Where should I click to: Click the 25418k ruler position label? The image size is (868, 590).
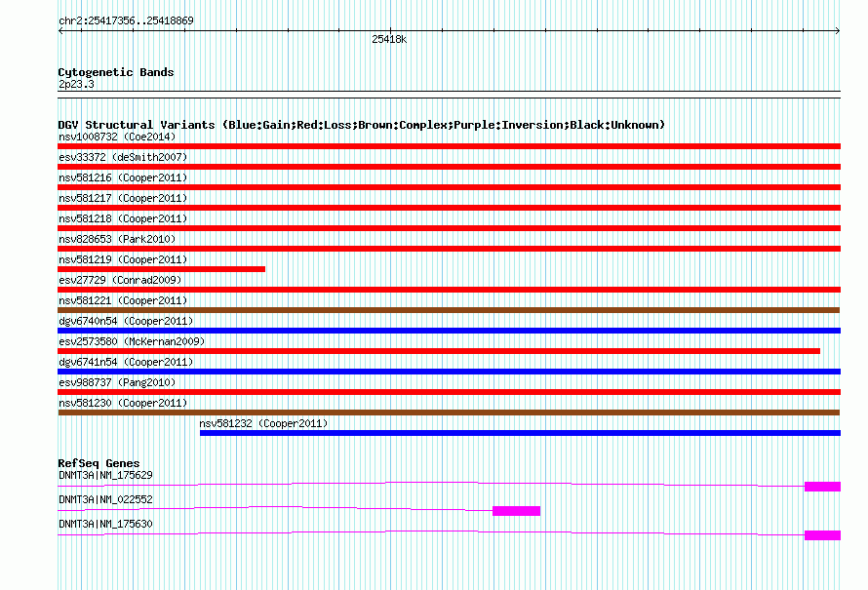[x=389, y=39]
